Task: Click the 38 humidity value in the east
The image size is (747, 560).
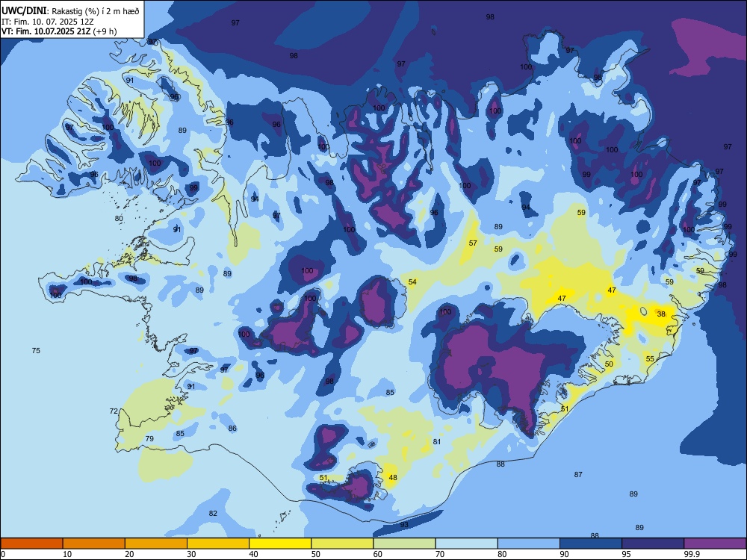Action: 661,314
